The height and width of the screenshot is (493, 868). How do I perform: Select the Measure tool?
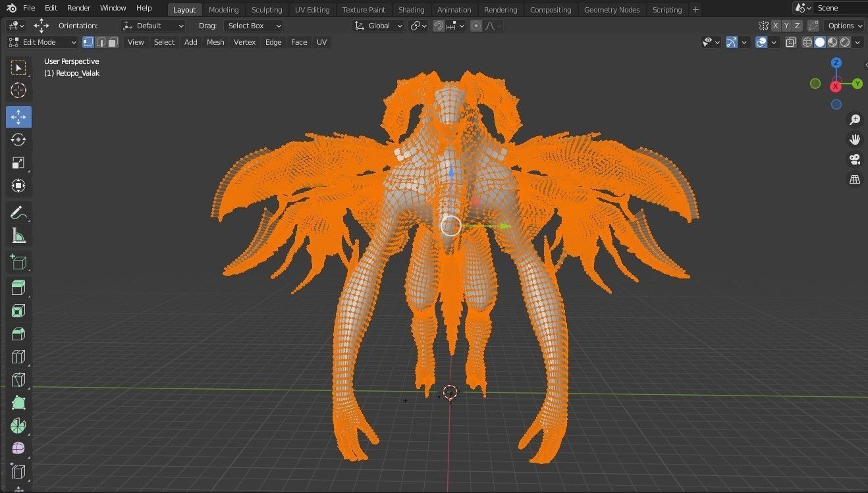tap(18, 236)
